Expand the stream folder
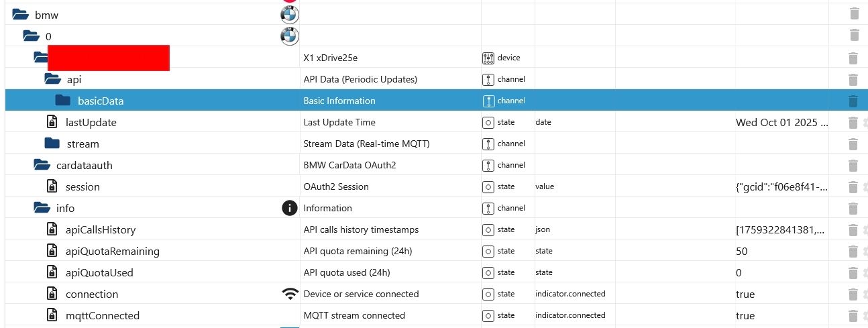 pyautogui.click(x=52, y=144)
